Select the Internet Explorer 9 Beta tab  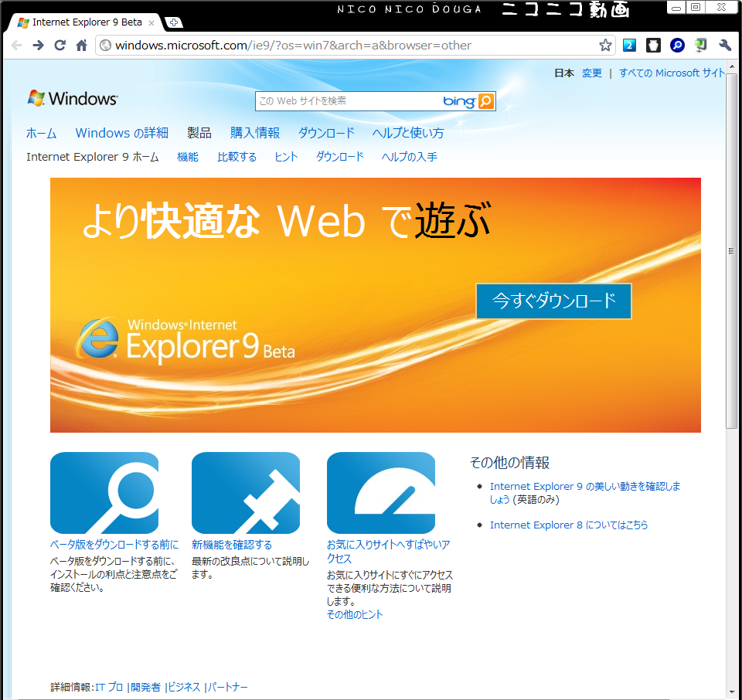point(85,22)
